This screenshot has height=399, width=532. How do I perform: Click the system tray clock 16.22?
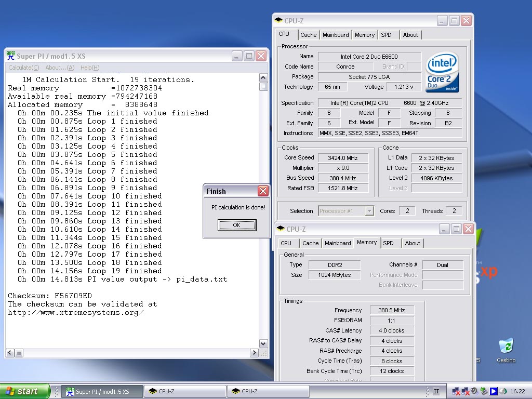517,392
